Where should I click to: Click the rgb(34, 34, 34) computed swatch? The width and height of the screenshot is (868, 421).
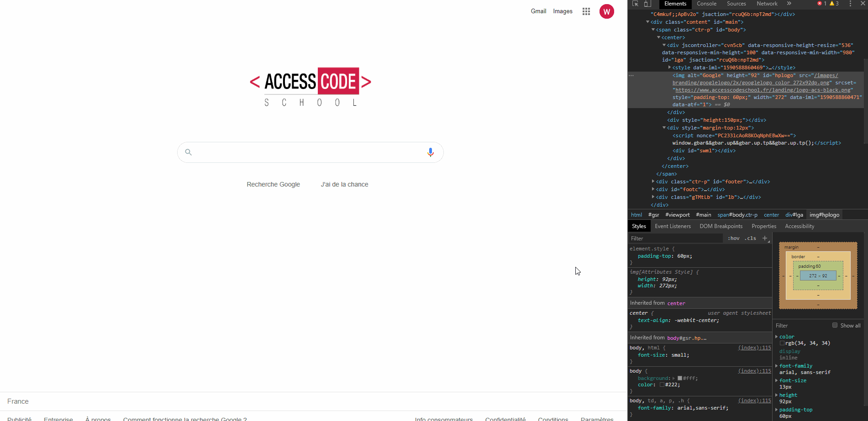[782, 343]
